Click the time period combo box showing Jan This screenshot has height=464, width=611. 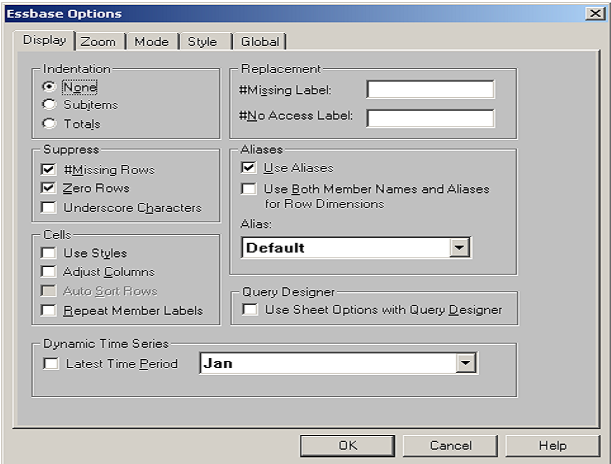click(339, 363)
